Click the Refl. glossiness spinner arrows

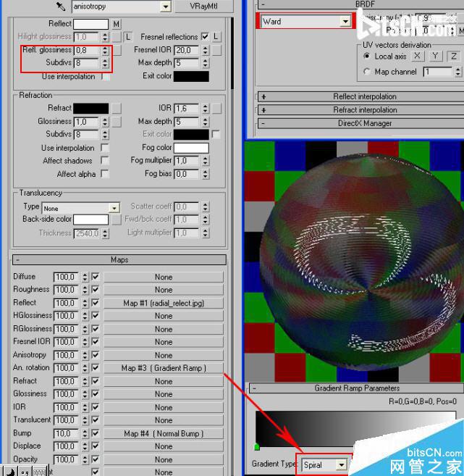click(x=105, y=50)
